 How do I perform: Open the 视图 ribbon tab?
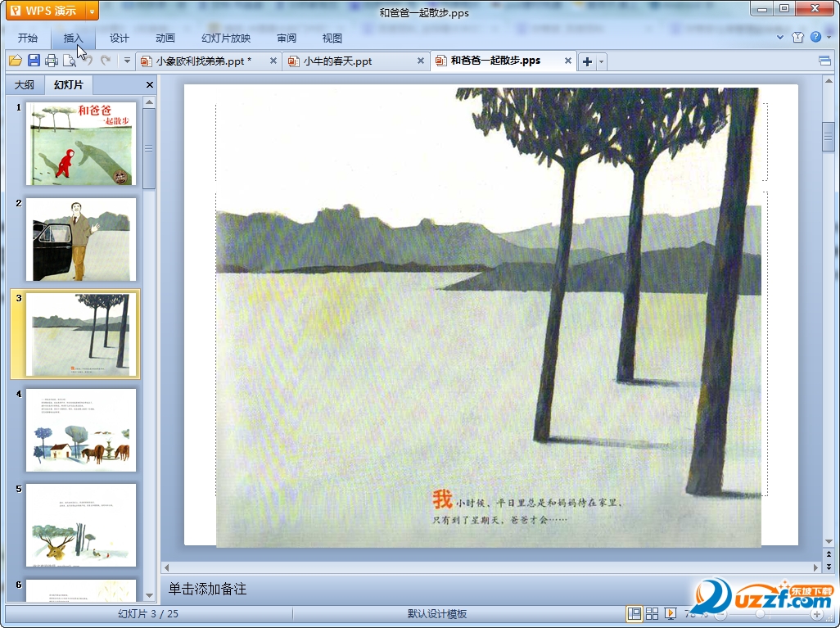(332, 38)
